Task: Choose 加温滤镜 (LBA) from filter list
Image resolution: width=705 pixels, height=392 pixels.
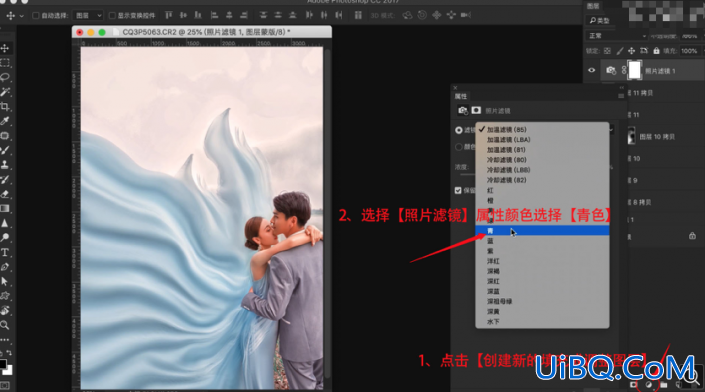Action: click(542, 140)
